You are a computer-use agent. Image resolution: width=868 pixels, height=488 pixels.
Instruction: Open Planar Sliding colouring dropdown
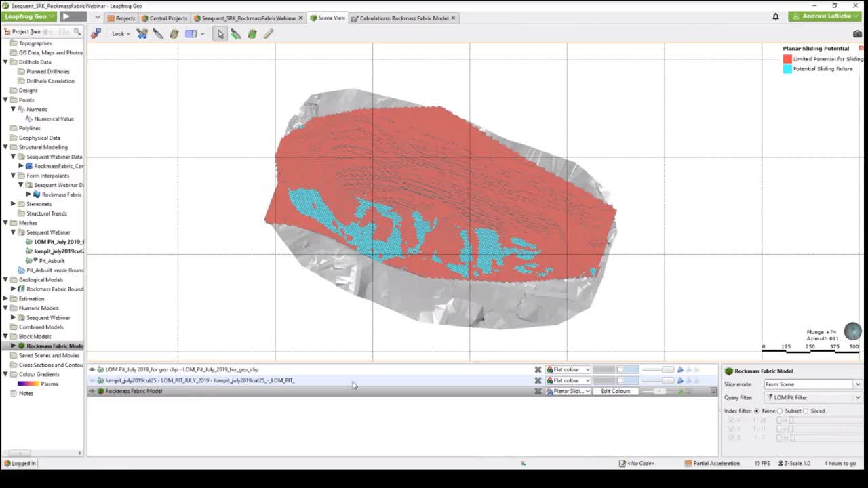[568, 391]
